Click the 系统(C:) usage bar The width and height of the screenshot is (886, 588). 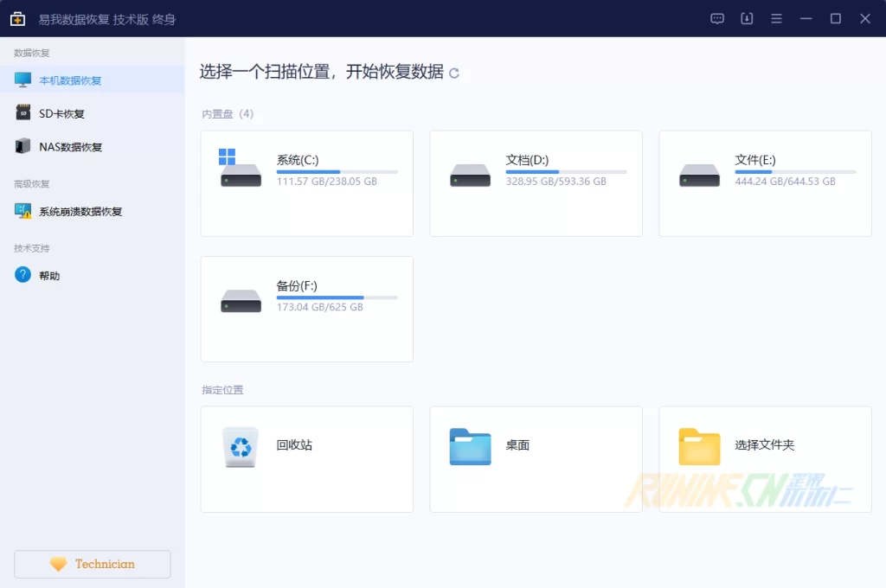[337, 172]
